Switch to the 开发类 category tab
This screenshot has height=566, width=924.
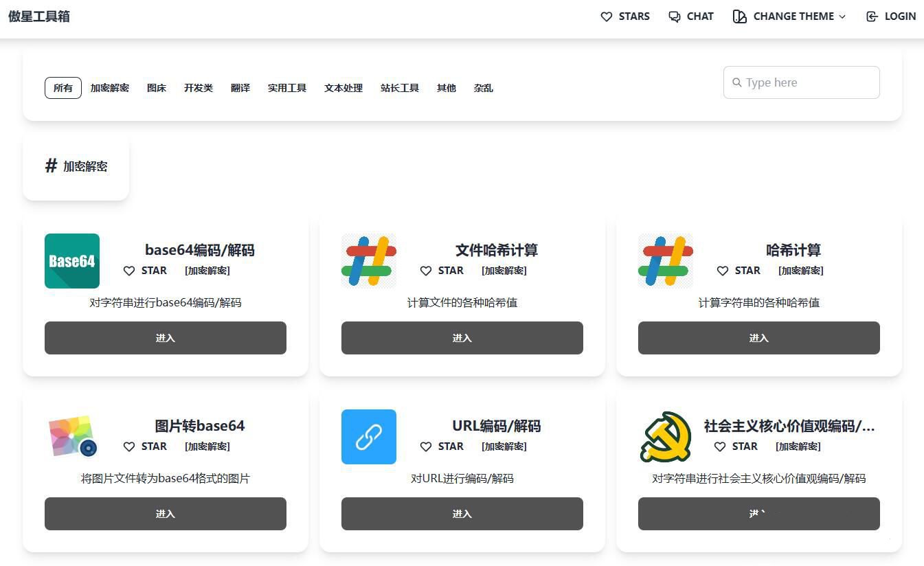click(198, 87)
